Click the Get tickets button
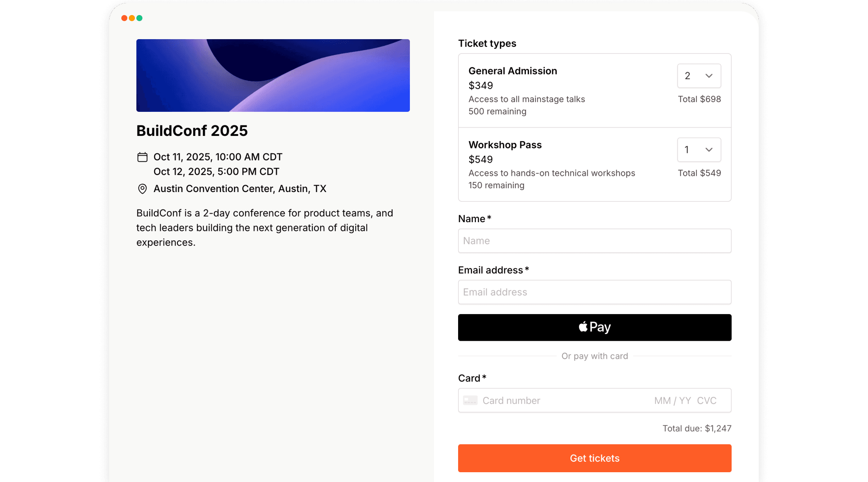 click(594, 458)
